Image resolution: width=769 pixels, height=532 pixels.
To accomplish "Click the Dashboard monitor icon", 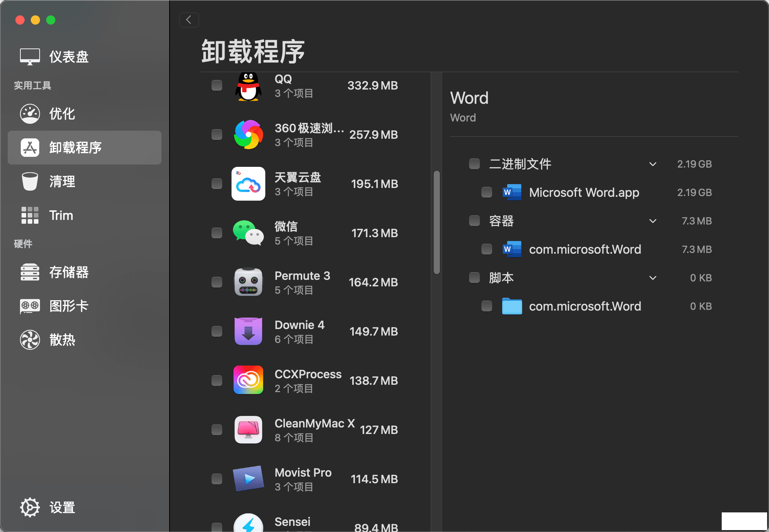I will click(30, 57).
